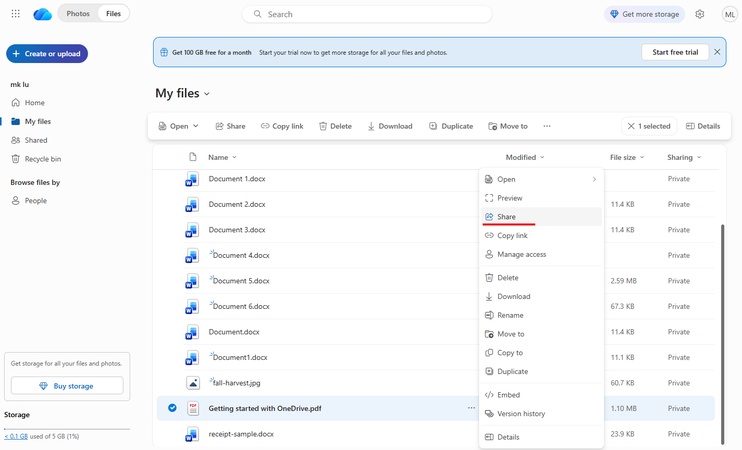The height and width of the screenshot is (450, 742).
Task: Switch to the Files tab
Action: (114, 14)
